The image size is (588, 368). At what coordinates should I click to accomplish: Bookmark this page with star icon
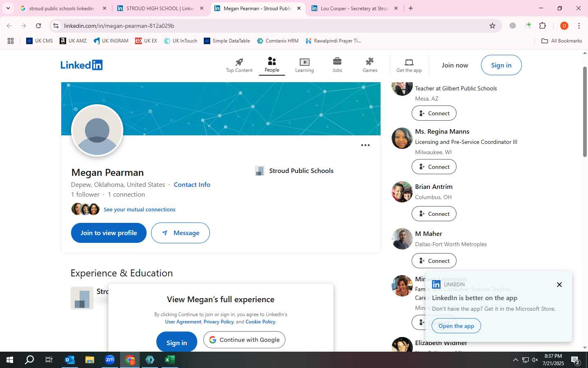(492, 26)
